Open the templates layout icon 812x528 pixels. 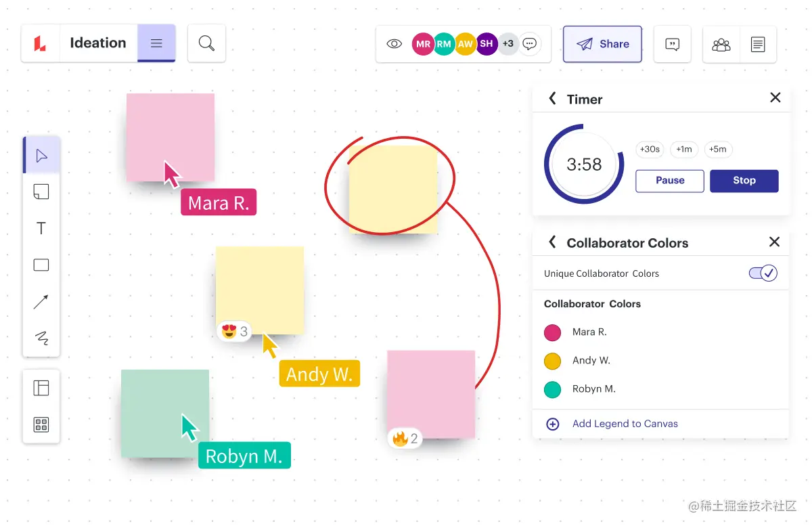point(41,388)
